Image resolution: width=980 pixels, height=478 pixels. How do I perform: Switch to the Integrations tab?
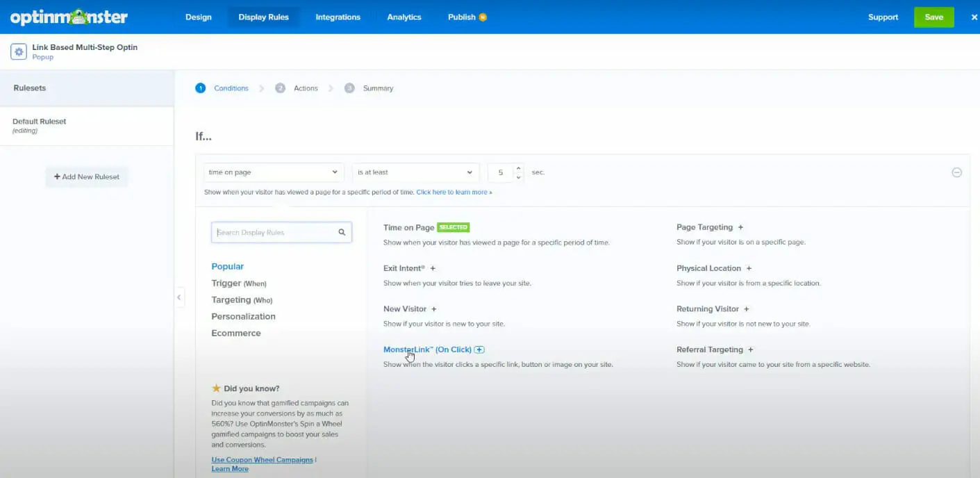coord(338,17)
